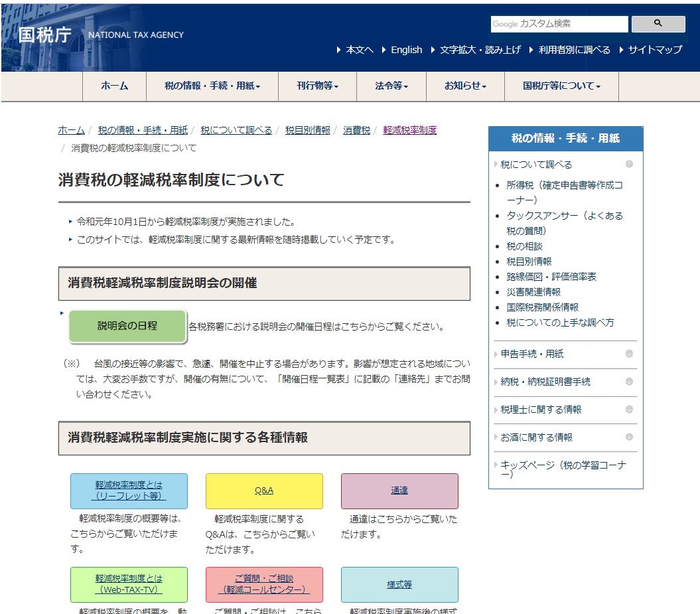Expand 納税・納税証明書手続 sidebar section
This screenshot has width=700, height=614.
point(545,382)
